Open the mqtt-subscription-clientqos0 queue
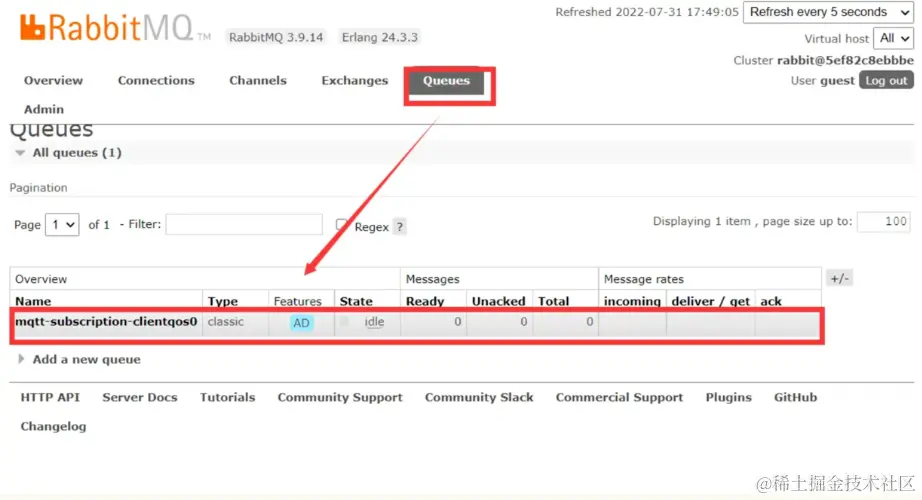Viewport: 922px width, 500px height. 106,322
